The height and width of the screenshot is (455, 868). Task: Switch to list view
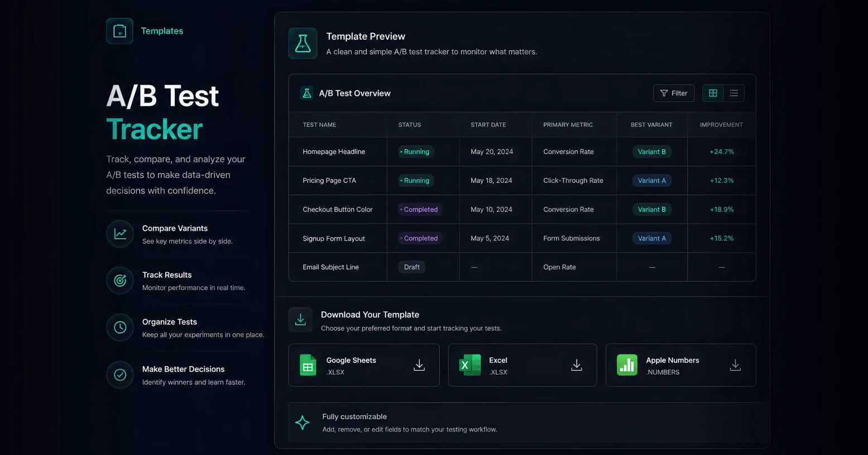[x=734, y=93]
